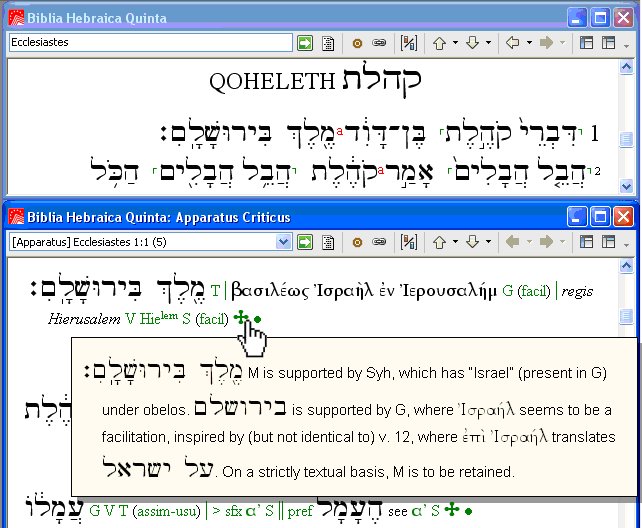Expand the up arrow dropdown in the Apparatus Criticus toolbar
This screenshot has width=642, height=528.
[x=455, y=242]
